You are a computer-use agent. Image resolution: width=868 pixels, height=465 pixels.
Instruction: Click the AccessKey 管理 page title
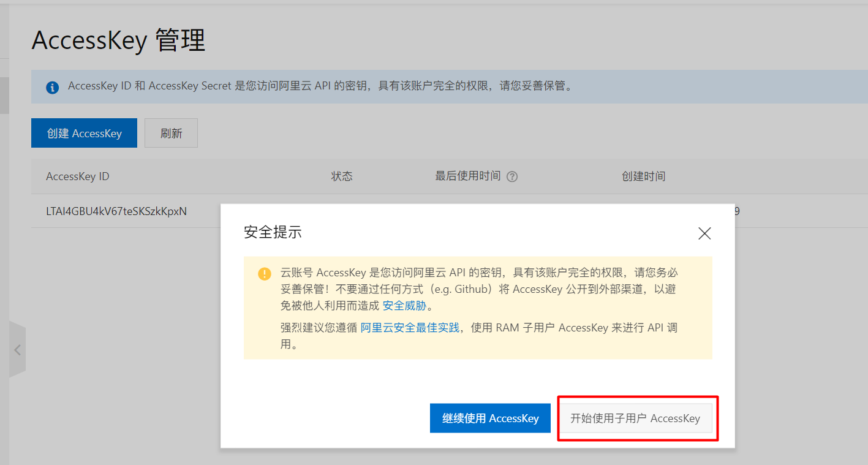(x=118, y=41)
